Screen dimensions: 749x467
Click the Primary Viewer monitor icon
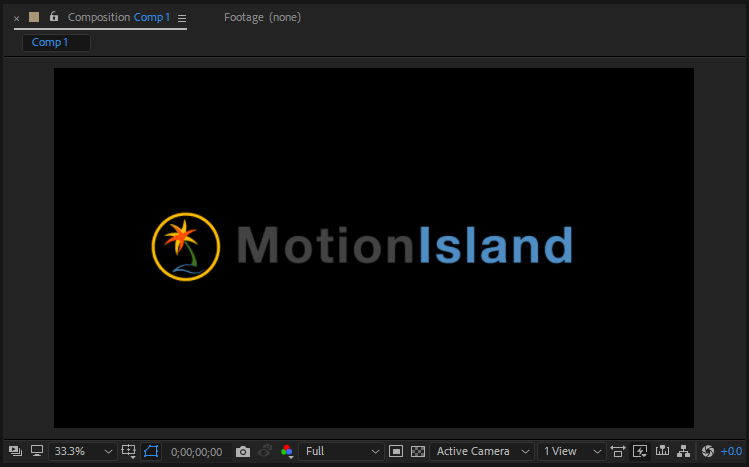(37, 451)
